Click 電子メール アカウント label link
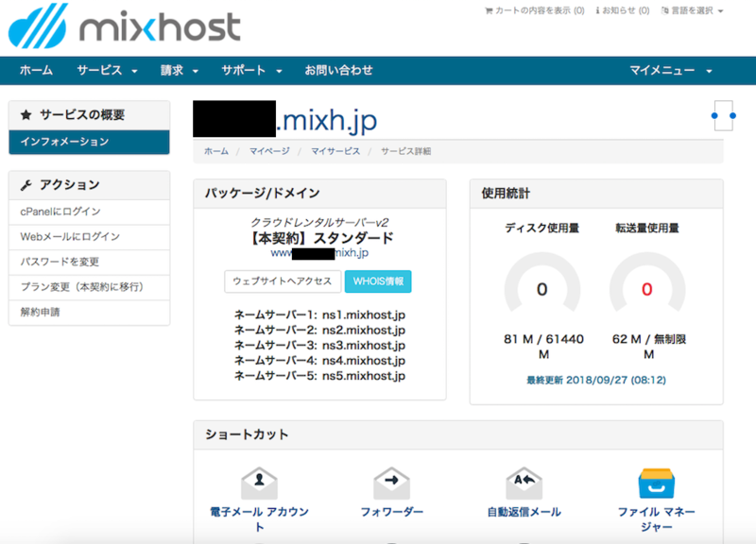 (259, 518)
